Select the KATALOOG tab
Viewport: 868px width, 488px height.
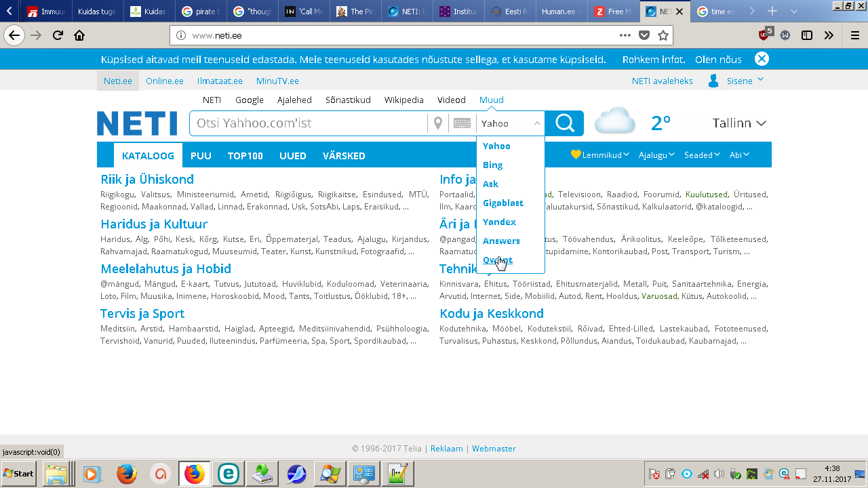coord(148,156)
